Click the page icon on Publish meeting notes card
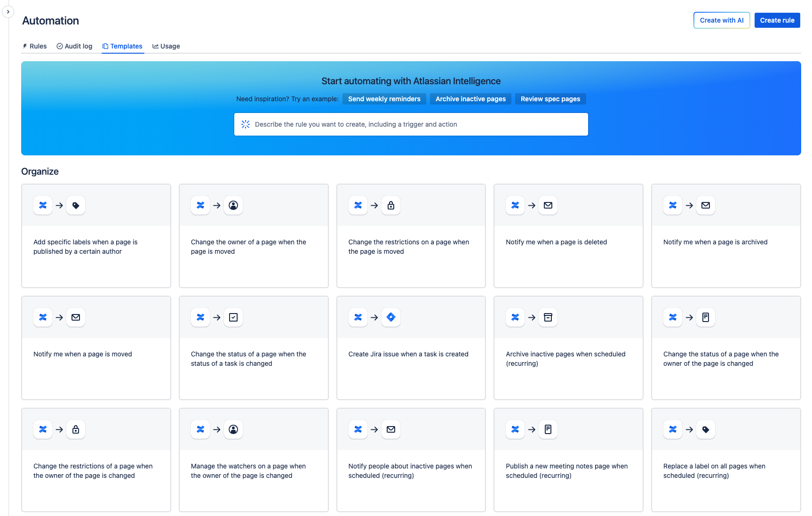The image size is (812, 516). [548, 429]
